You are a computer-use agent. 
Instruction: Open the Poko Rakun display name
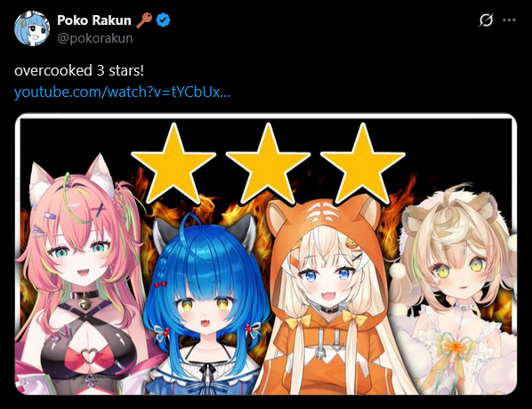94,20
